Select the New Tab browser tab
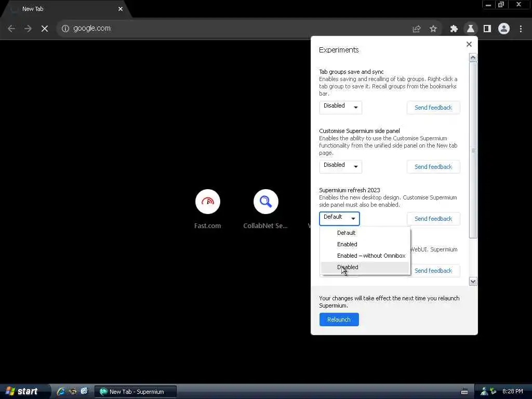 [64, 9]
